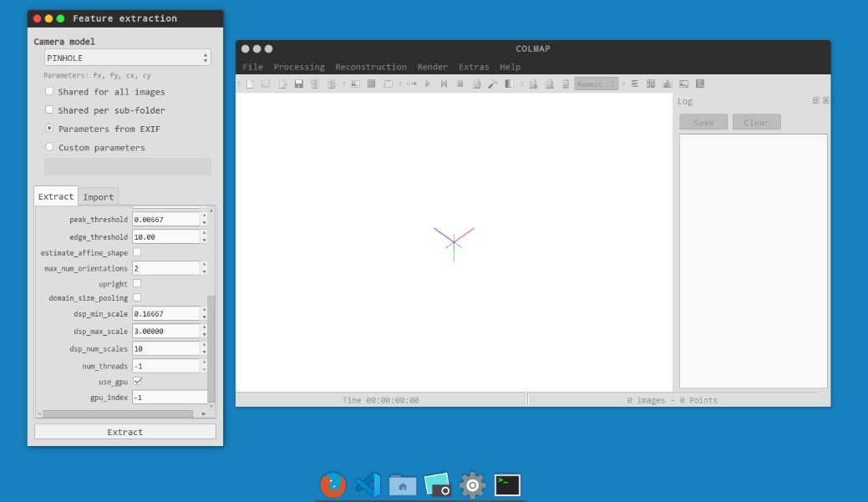Click the Grab image toolbar icon
Viewport: 868px width, 502px height.
[683, 84]
